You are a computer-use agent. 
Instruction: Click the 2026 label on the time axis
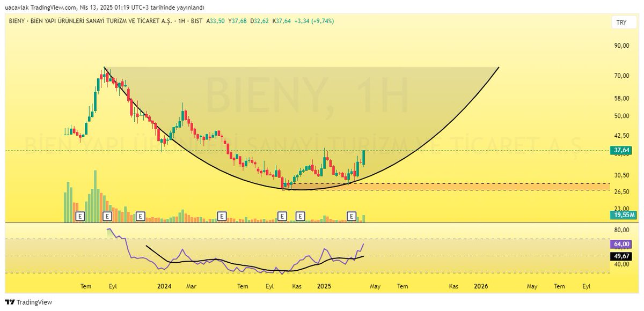click(x=481, y=287)
